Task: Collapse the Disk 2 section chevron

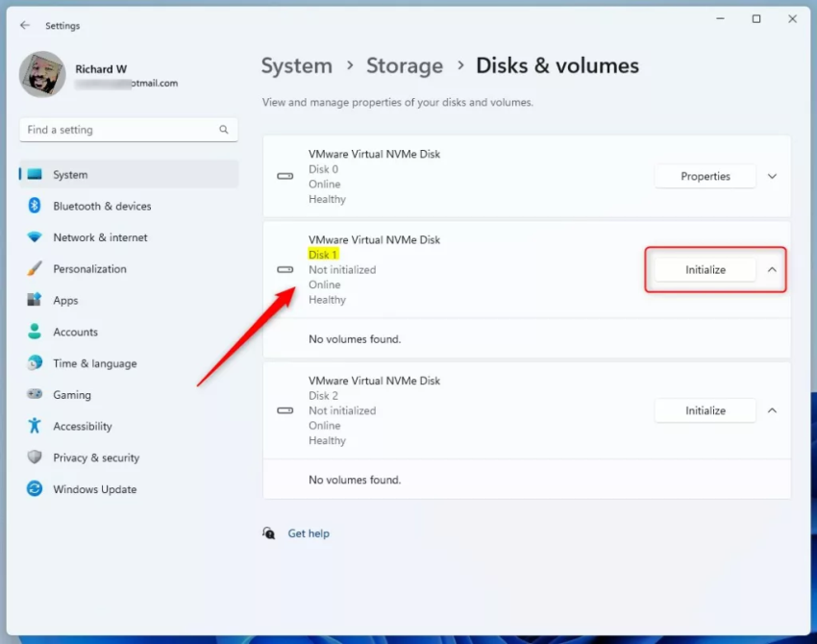Action: (x=772, y=410)
